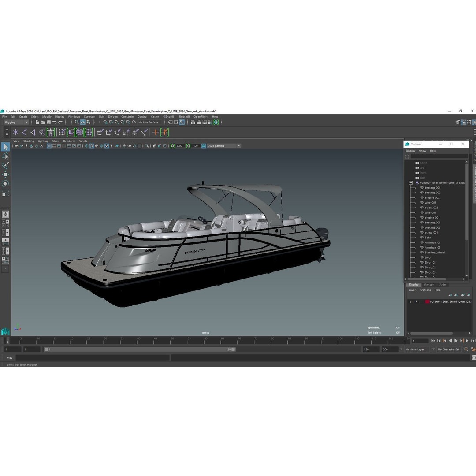Open the No Character Set dropdown
Screen dimensions: 476x476
[x=449, y=350]
